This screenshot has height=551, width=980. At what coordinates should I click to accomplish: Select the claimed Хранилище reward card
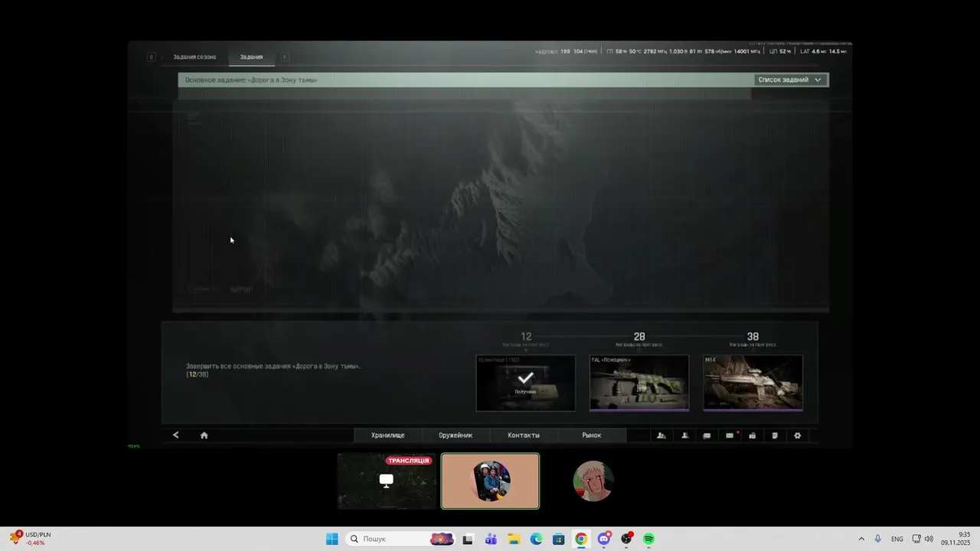[x=525, y=383]
